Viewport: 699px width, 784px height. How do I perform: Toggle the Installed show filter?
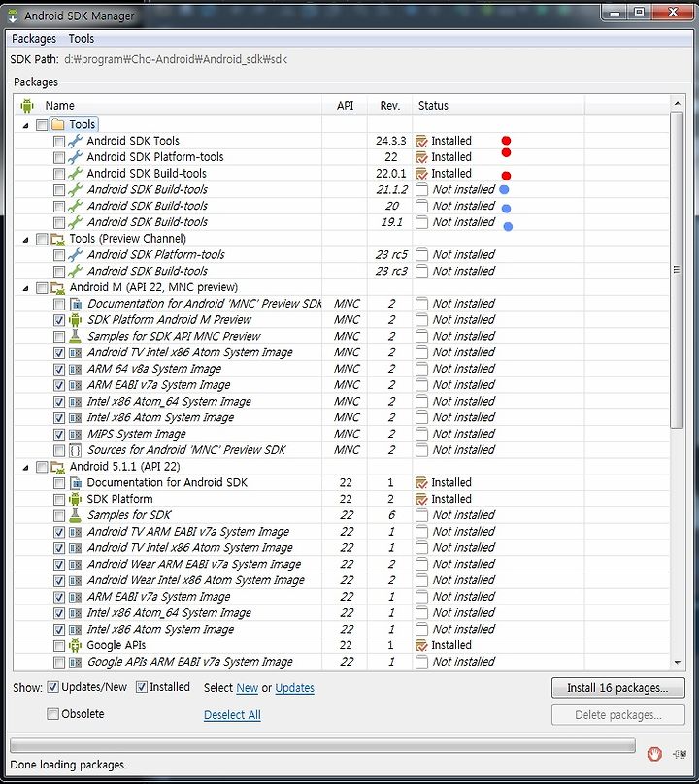tap(142, 687)
